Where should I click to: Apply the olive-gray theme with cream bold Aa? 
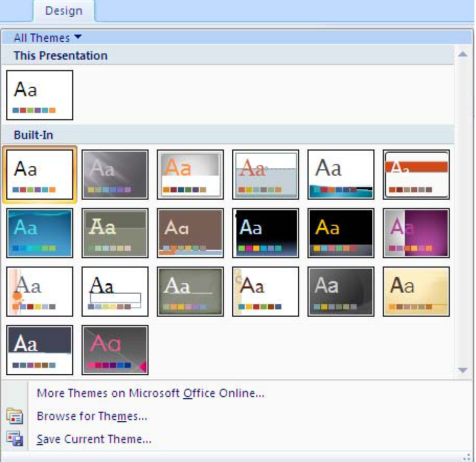(x=115, y=233)
